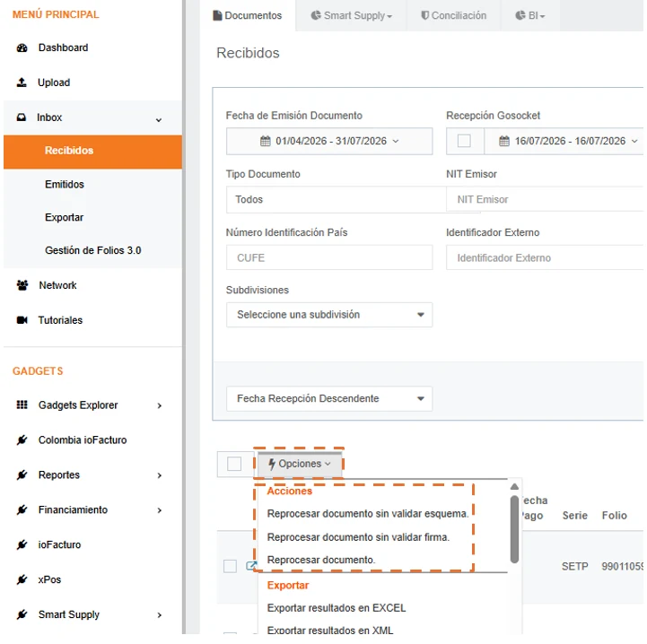Open the Recepción Gosocket date range dropdown

click(564, 141)
